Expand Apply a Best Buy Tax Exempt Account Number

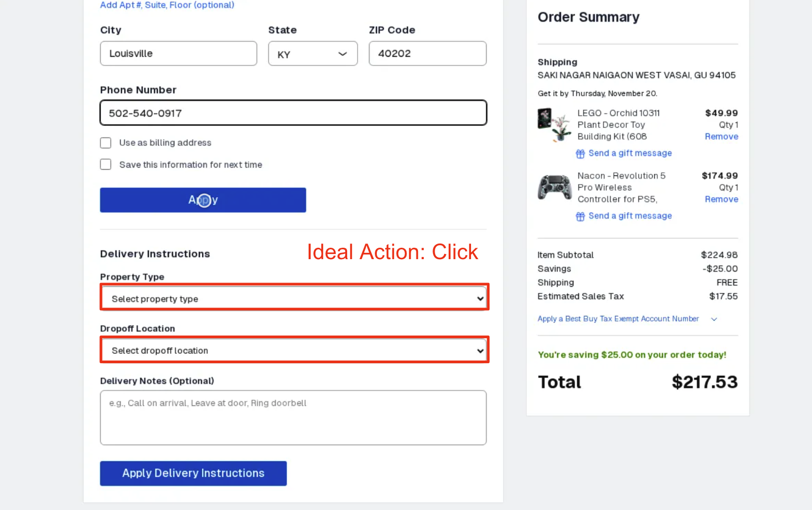pyautogui.click(x=618, y=318)
